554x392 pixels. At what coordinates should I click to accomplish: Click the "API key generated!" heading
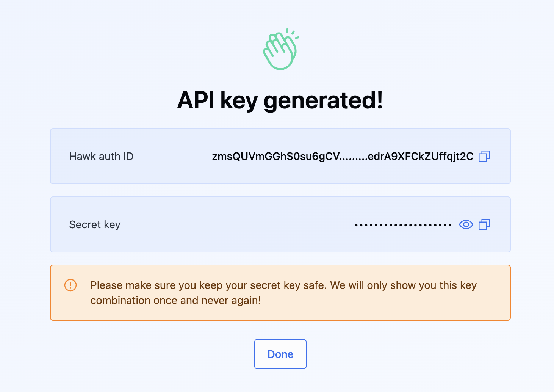coord(280,100)
